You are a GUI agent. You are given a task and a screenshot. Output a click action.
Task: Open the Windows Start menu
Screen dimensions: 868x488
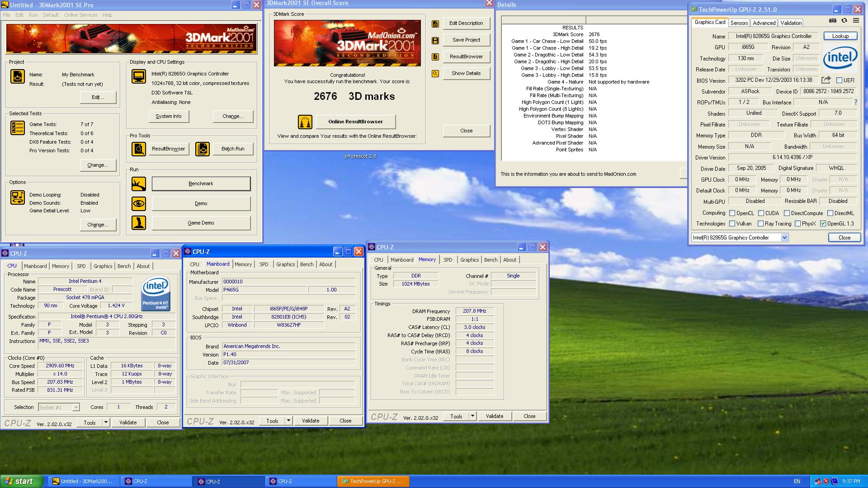[x=22, y=481]
